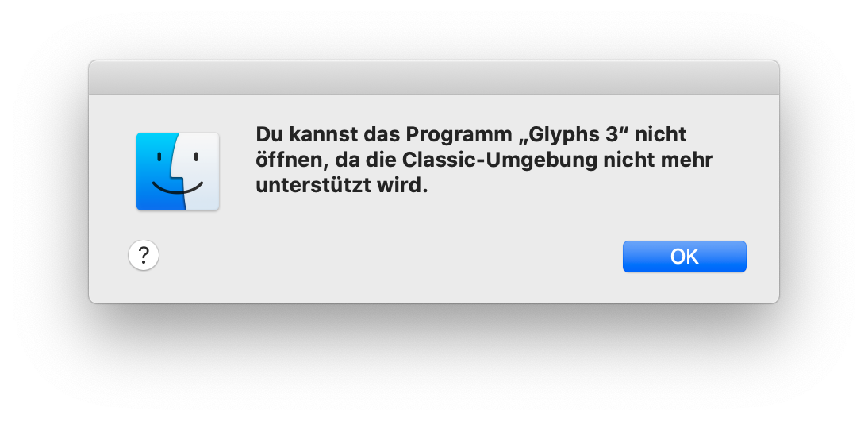
Task: Open help via the question mark button
Action: tap(144, 255)
